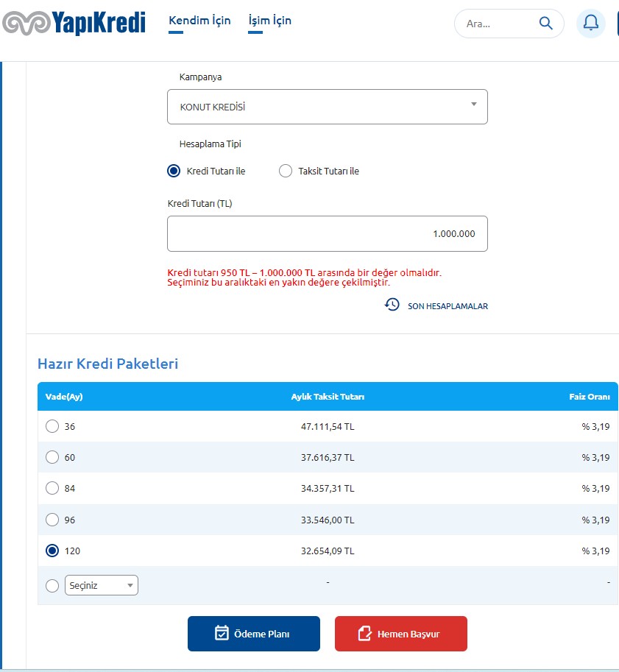Click the search magnifier icon
This screenshot has width=619, height=672.
click(x=545, y=24)
